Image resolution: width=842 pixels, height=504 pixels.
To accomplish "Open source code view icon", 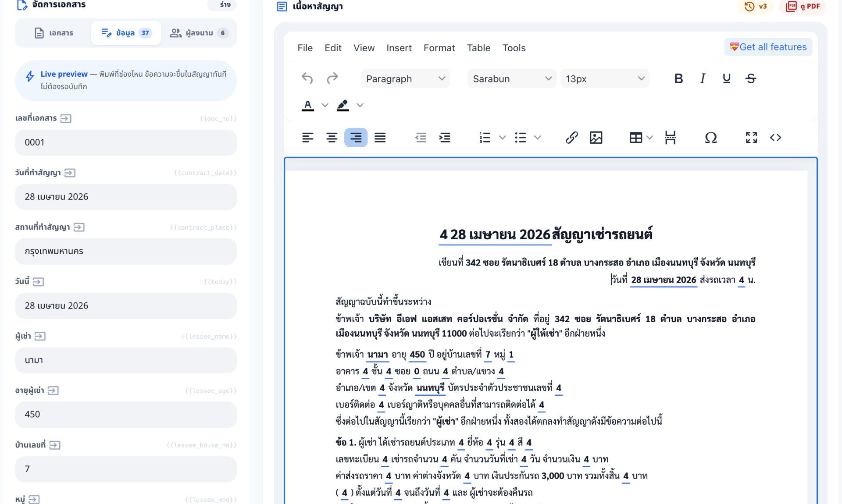I will 775,138.
